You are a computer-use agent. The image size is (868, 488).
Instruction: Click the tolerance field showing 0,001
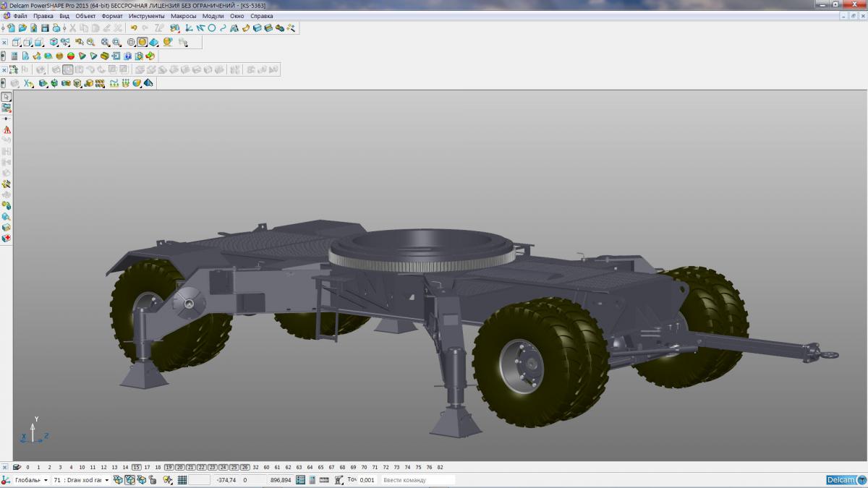click(367, 479)
